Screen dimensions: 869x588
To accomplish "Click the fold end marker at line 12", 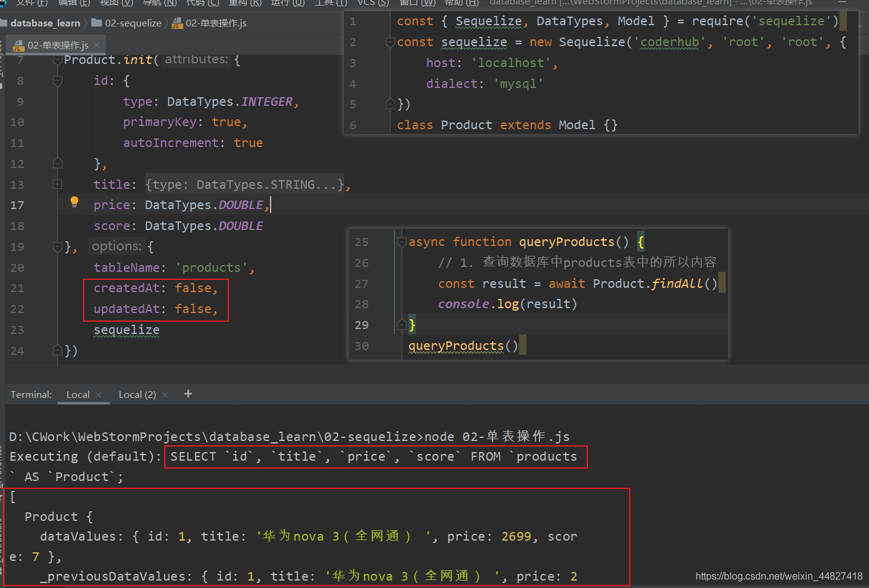I will 58,164.
